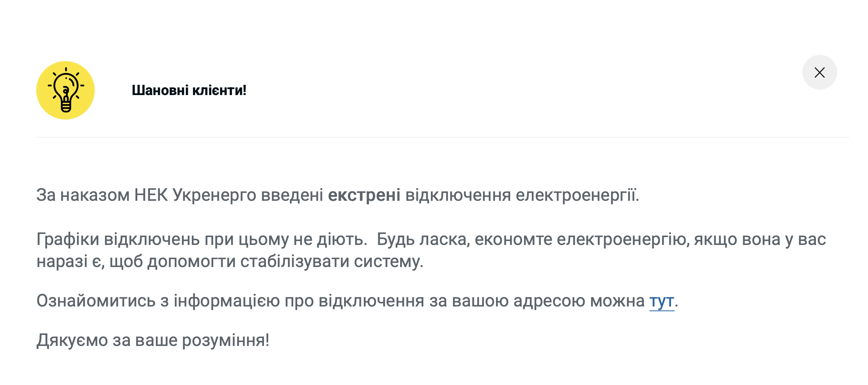Screen dimensions: 868x385
Task: Click the bold word 'екстрені'
Action: (364, 195)
